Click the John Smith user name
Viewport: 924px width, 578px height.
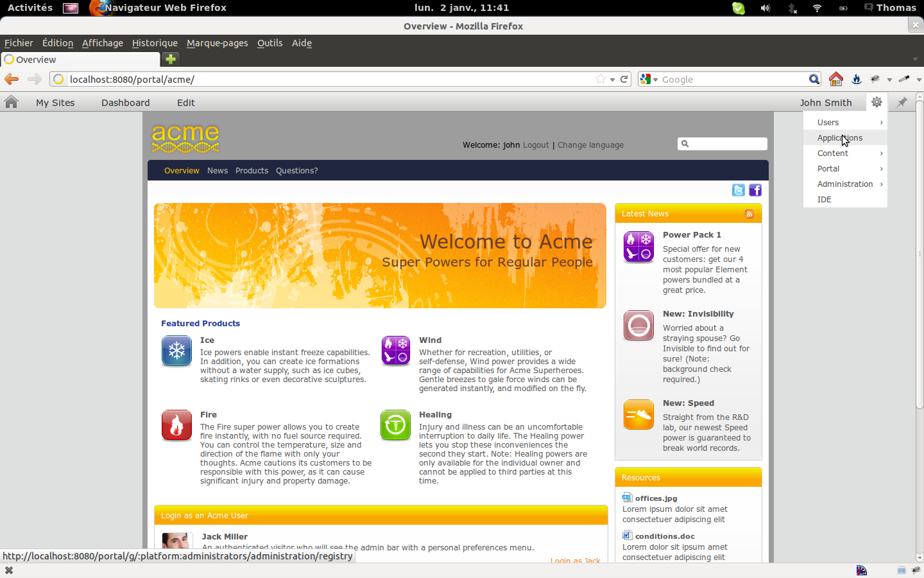tap(826, 103)
